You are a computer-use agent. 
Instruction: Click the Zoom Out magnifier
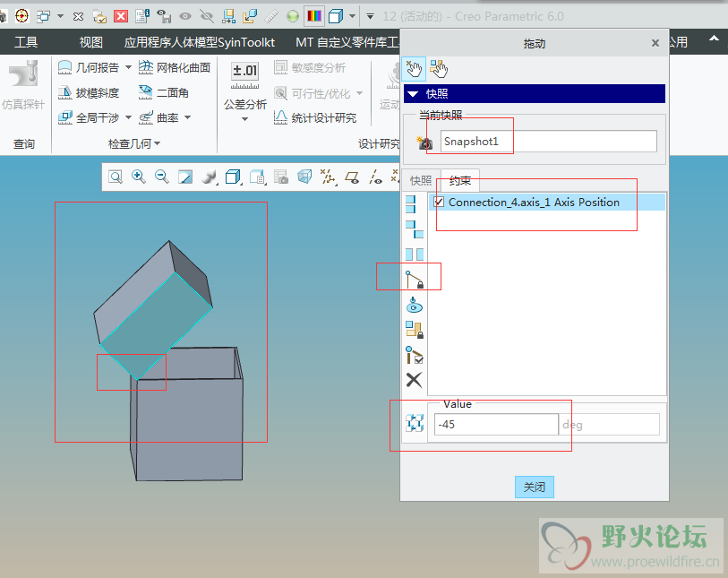[x=161, y=177]
